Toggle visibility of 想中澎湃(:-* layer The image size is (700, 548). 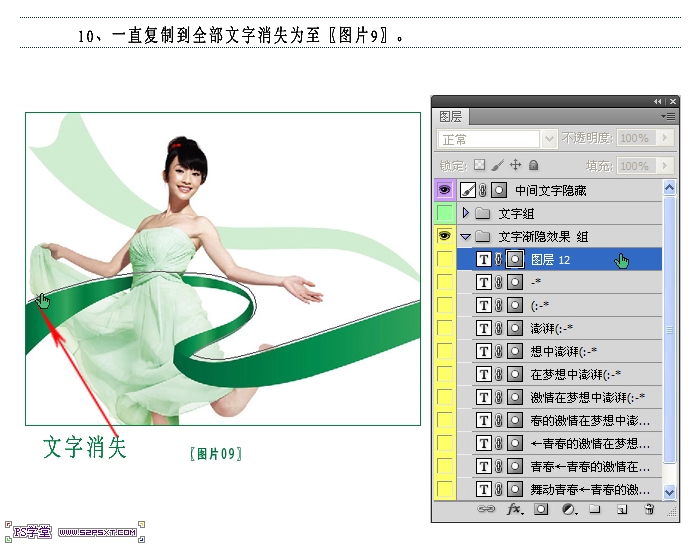click(445, 351)
